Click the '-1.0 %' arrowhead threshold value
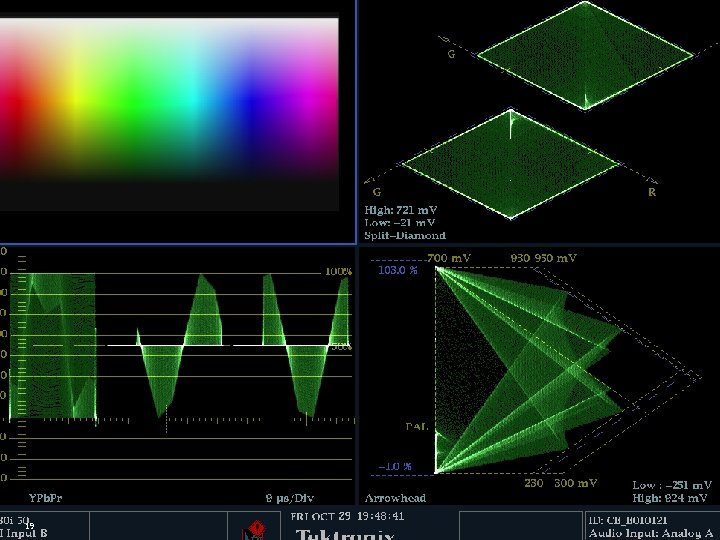 [x=394, y=467]
